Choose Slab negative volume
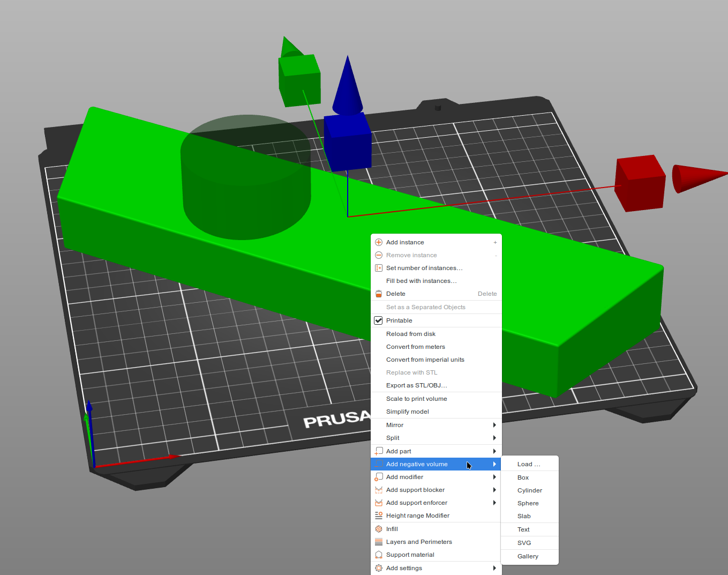Image resolution: width=728 pixels, height=575 pixels. (530, 516)
